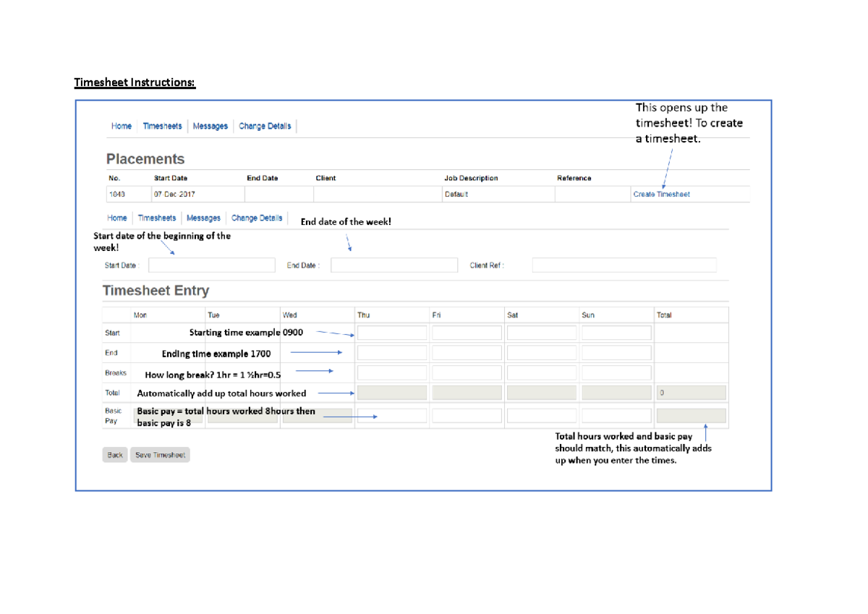Screen dimensions: 868x614
Task: Select Change Details in the second nav bar
Action: point(257,217)
